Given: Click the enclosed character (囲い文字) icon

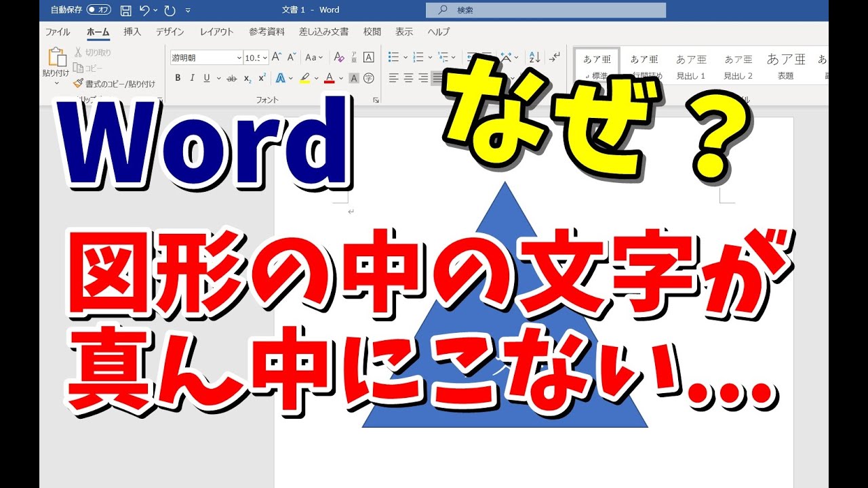Looking at the screenshot, I should 369,78.
